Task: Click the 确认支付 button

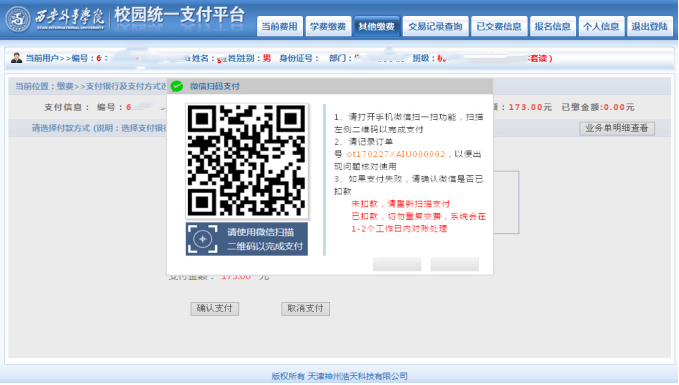Action: (215, 308)
